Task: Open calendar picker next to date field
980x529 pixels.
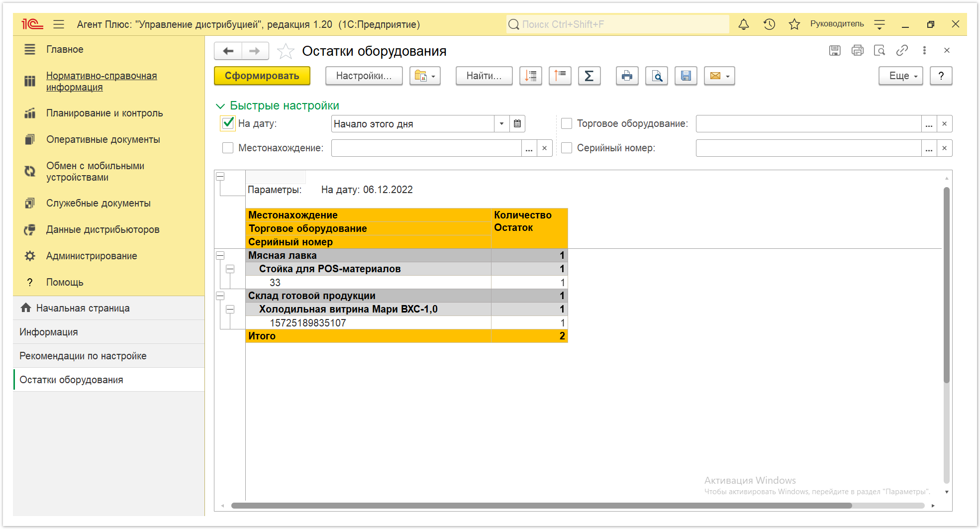Action: [x=517, y=124]
